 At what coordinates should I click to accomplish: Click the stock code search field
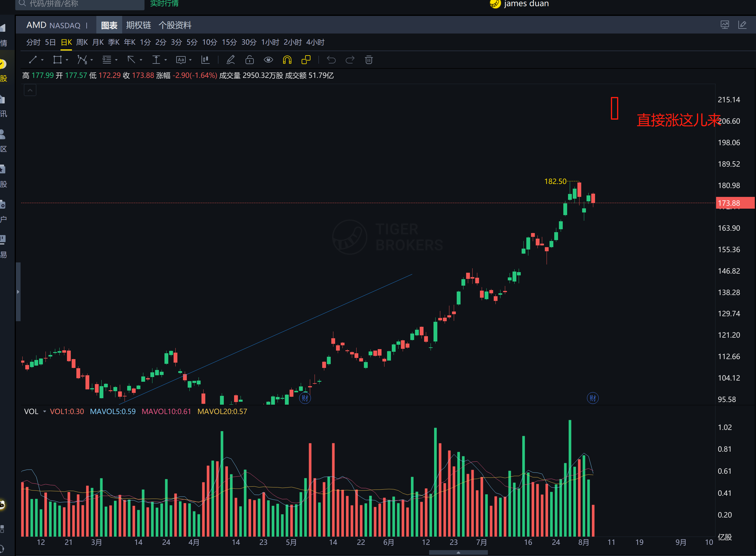pyautogui.click(x=81, y=4)
